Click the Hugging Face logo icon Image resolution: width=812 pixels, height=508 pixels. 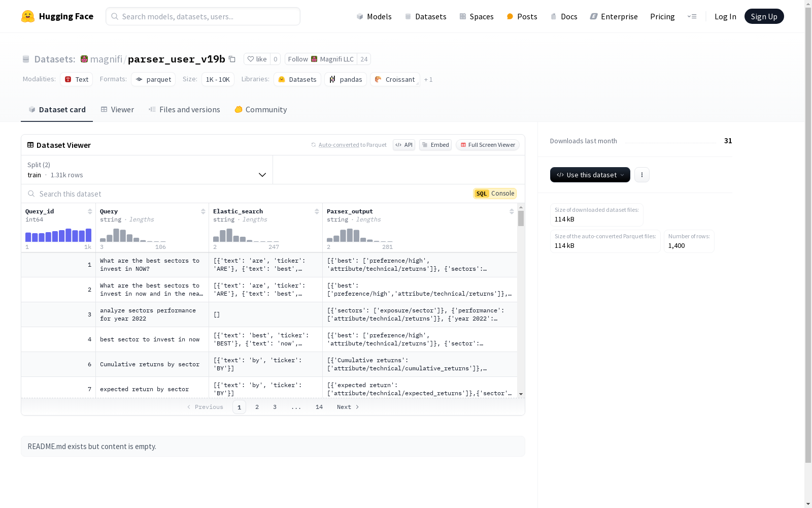tap(28, 16)
